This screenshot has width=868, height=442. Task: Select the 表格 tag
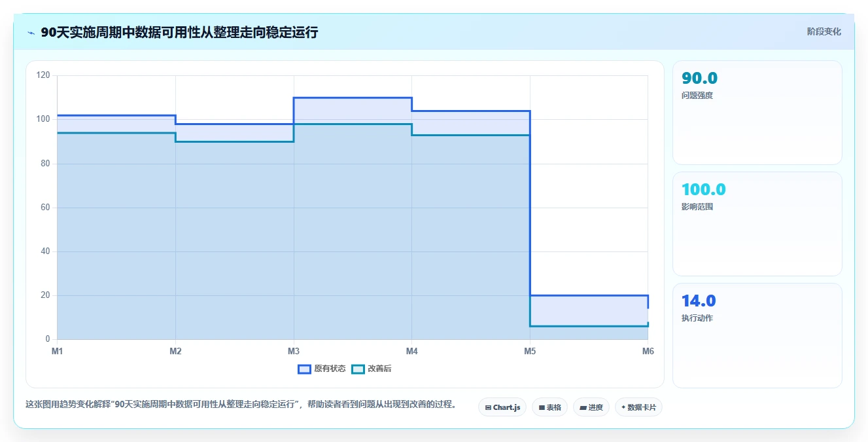tap(549, 407)
